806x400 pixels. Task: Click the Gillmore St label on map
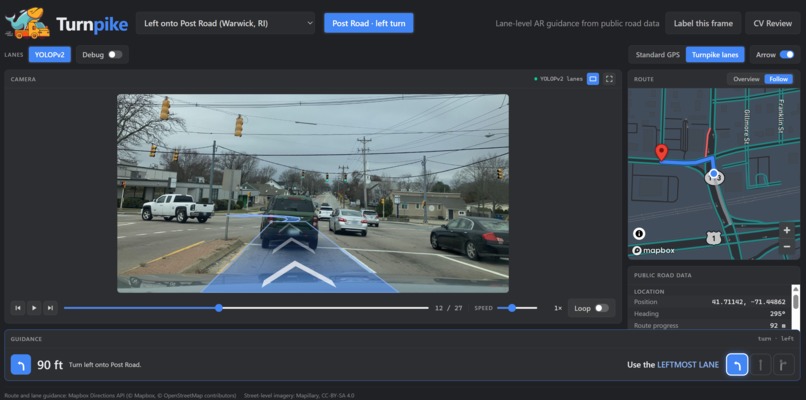pos(747,126)
